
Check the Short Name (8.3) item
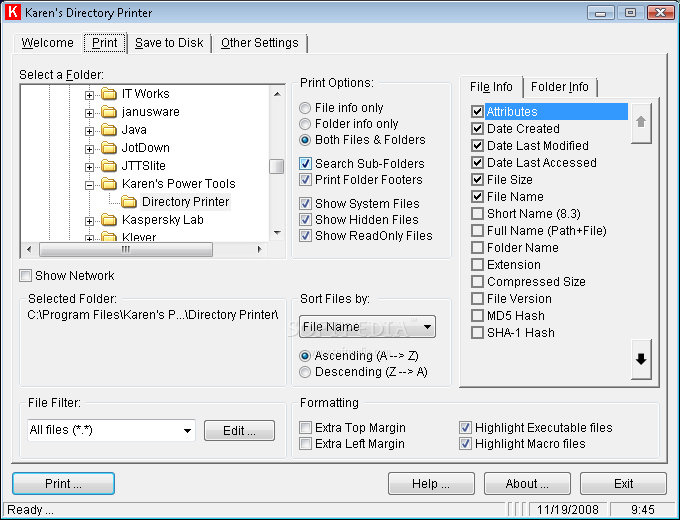tap(477, 213)
